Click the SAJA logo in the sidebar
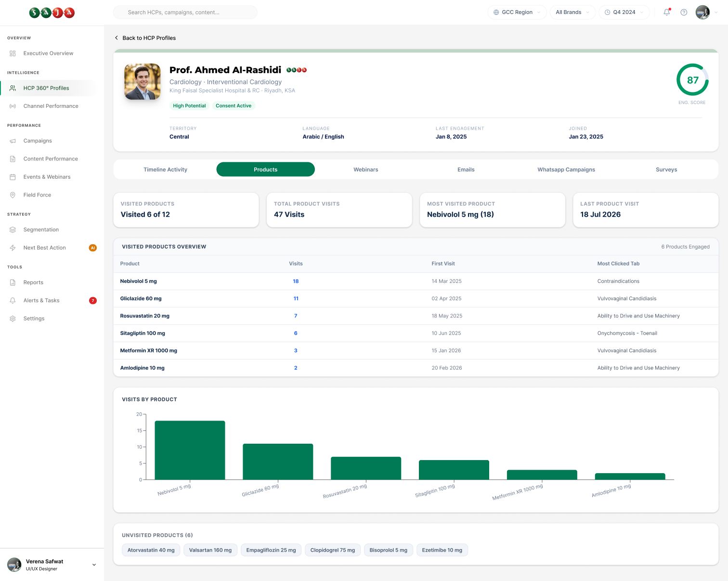The width and height of the screenshot is (728, 581). point(52,13)
